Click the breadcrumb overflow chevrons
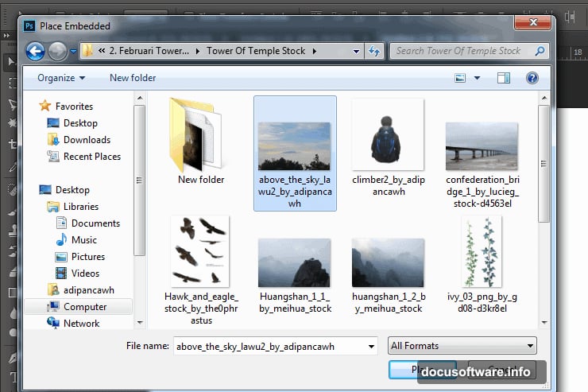588x392 pixels. (102, 51)
